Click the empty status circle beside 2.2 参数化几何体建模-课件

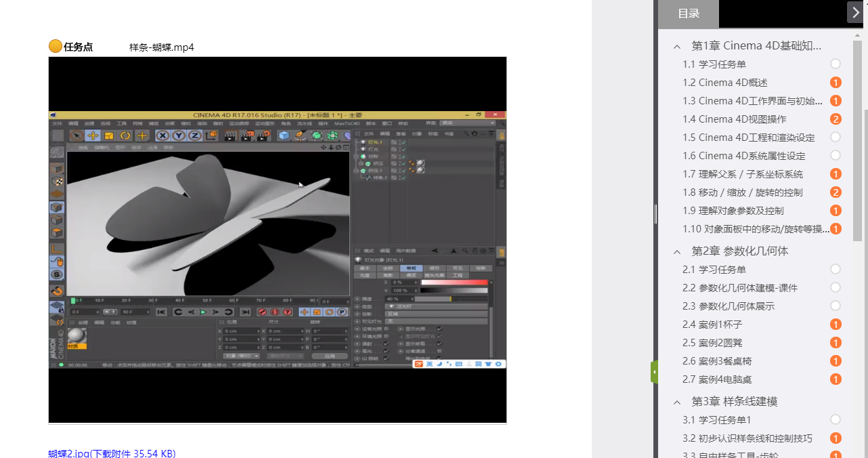(836, 288)
